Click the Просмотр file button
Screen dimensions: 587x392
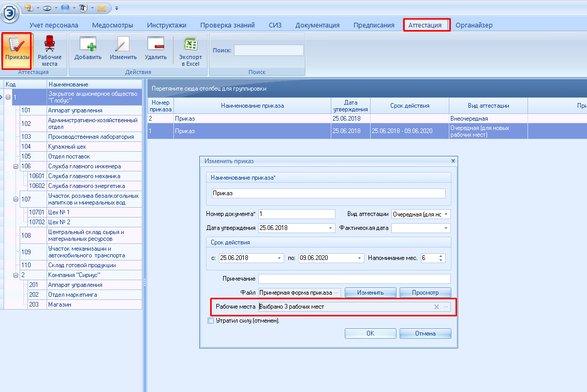[x=425, y=293]
